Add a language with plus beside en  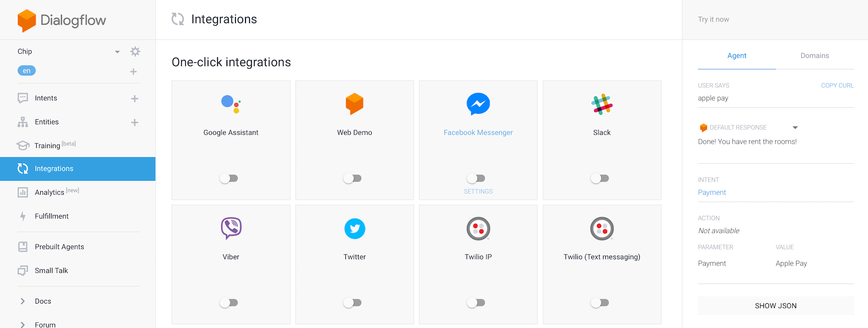(133, 71)
